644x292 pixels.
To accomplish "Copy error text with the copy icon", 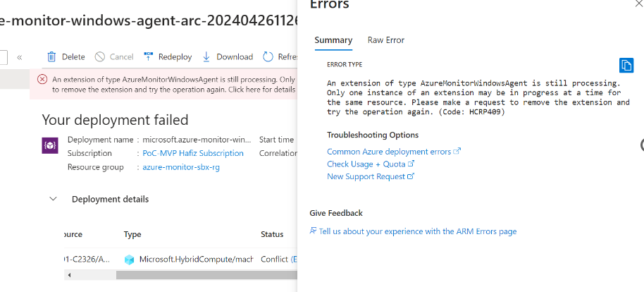I will click(x=626, y=65).
